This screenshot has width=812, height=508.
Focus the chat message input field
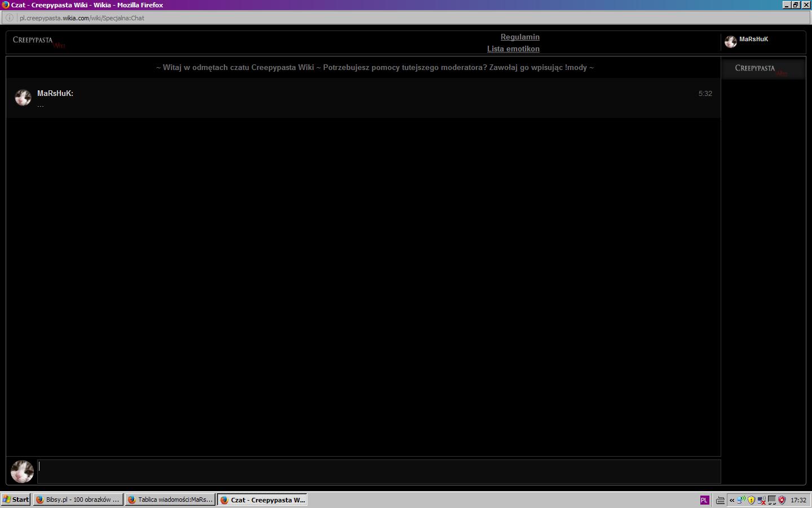pos(378,471)
